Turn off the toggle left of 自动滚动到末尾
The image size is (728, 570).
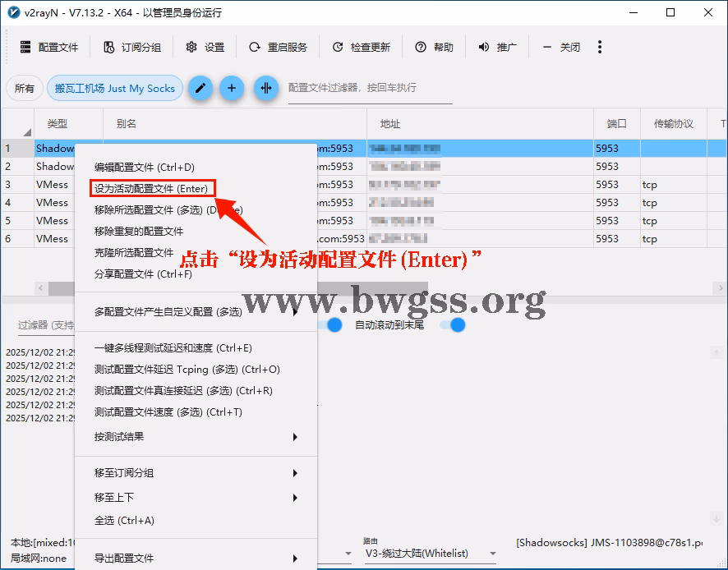pyautogui.click(x=334, y=325)
